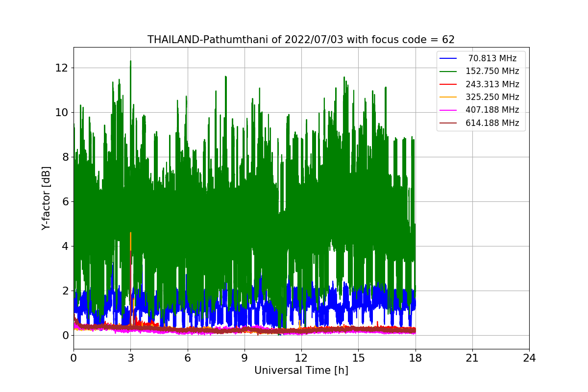Click the x-axis tick label 15
This screenshot has width=588, height=392.
358,358
